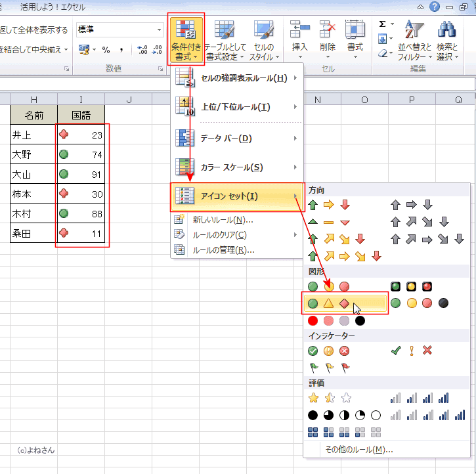Click Format as Table (テーブルとして書式設定)

[225, 39]
